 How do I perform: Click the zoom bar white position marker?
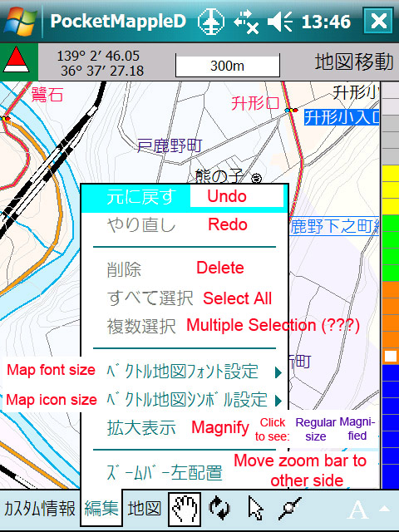point(390,357)
